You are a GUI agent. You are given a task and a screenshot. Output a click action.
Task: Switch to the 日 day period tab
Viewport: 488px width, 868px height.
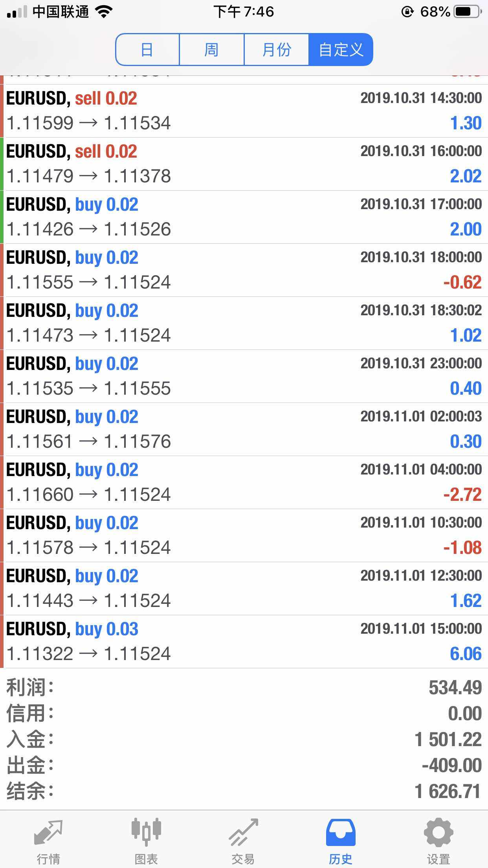click(x=147, y=50)
